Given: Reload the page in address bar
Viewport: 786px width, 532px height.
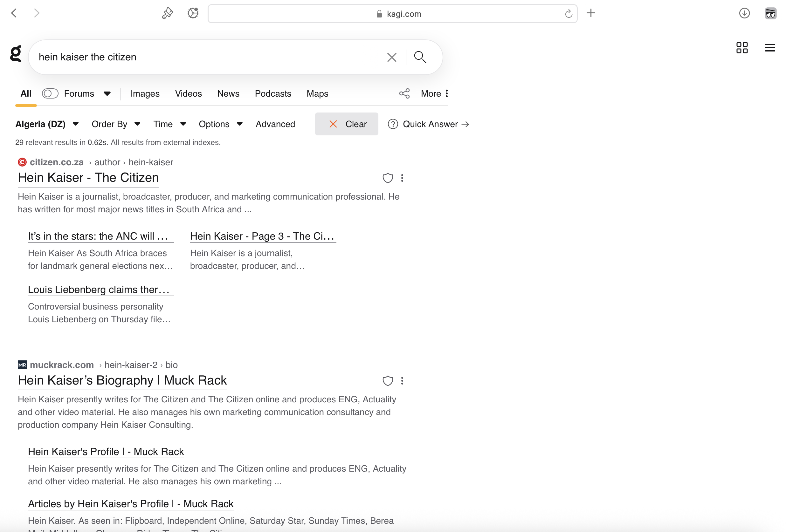Looking at the screenshot, I should pos(568,14).
